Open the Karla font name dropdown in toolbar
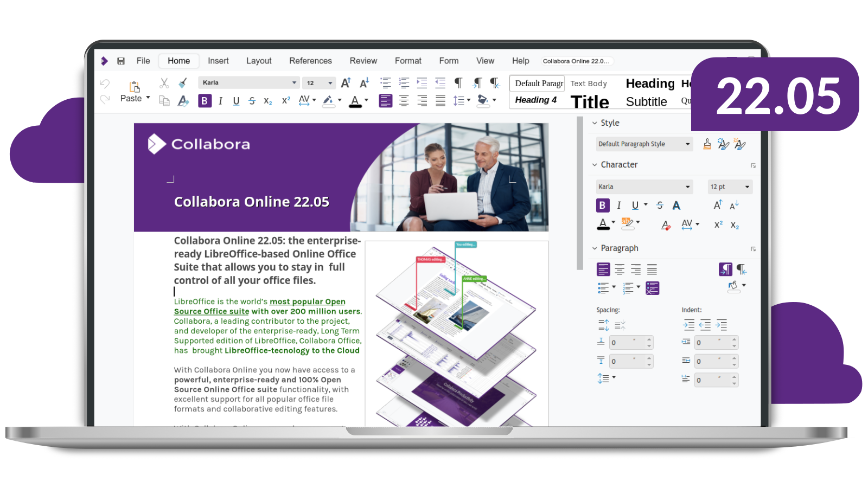The image size is (868, 488). coord(294,83)
